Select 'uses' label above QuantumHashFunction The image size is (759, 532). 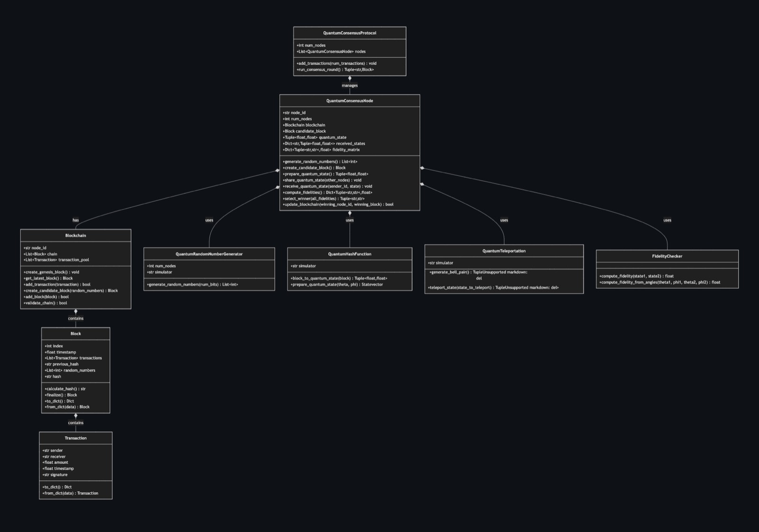coord(350,220)
